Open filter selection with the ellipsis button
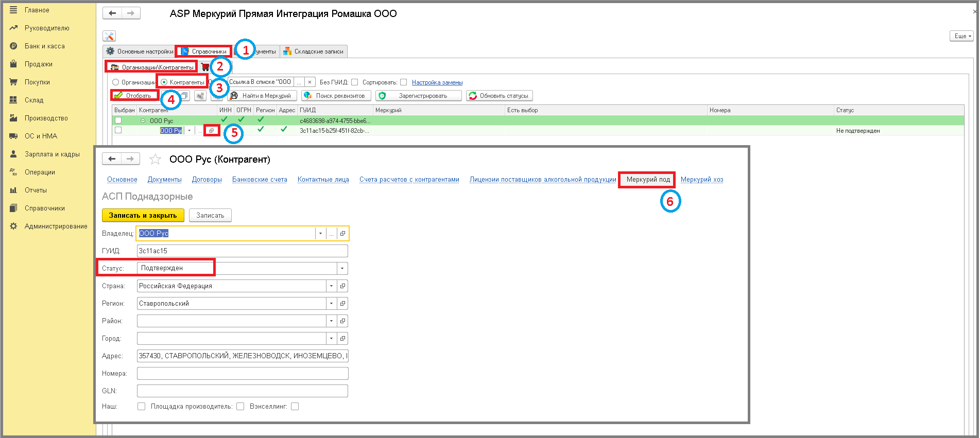This screenshot has height=438, width=980. coord(299,82)
